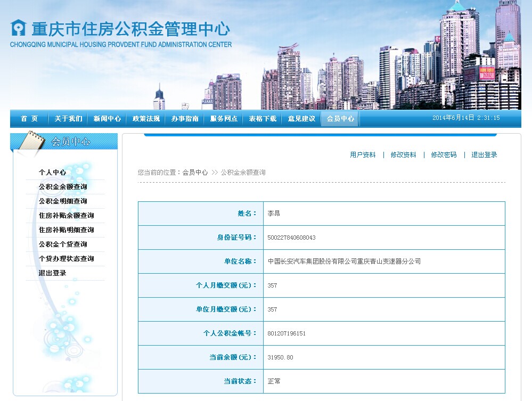This screenshot has height=401, width=532.
Task: Open 意见建议 navigation item
Action: coord(301,118)
